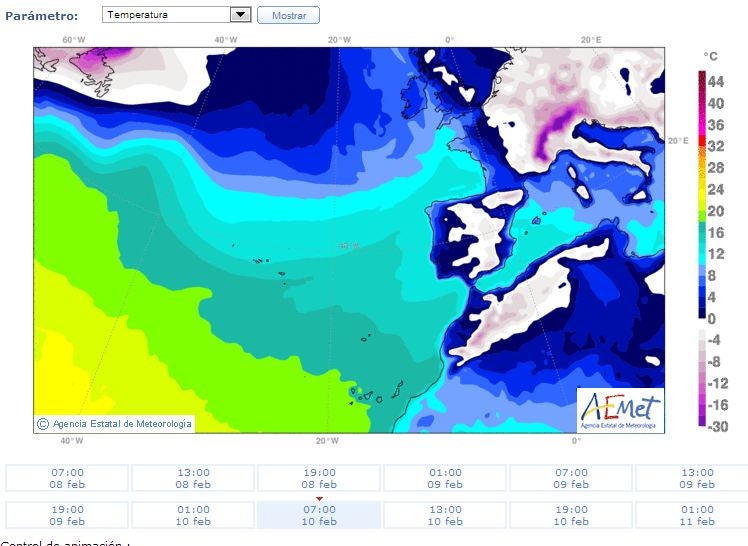This screenshot has height=546, width=748.
Task: Jump to the 01:00 09 feb forecast
Action: click(445, 478)
